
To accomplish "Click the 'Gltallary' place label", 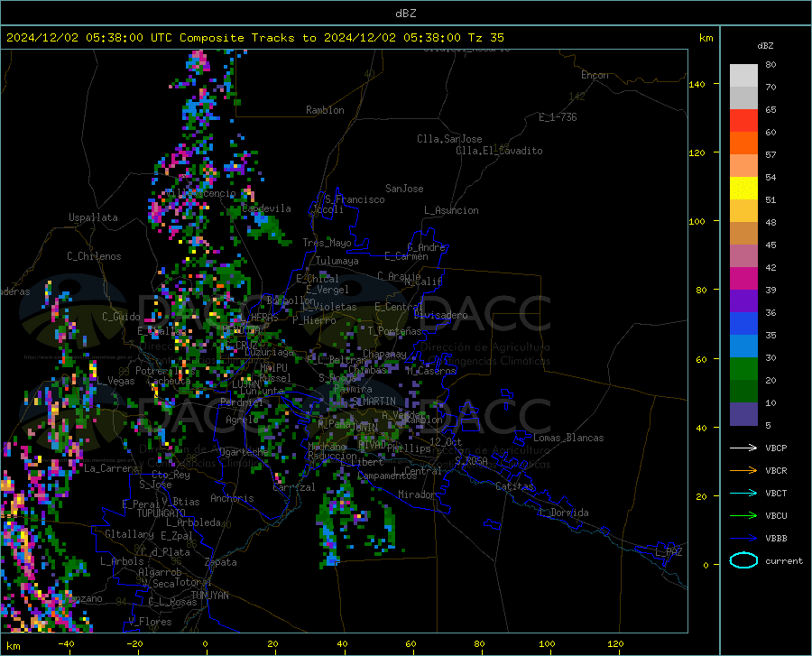I will coord(129,534).
